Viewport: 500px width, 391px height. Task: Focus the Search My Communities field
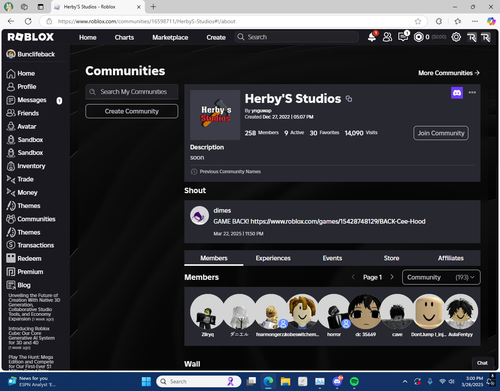[132, 92]
